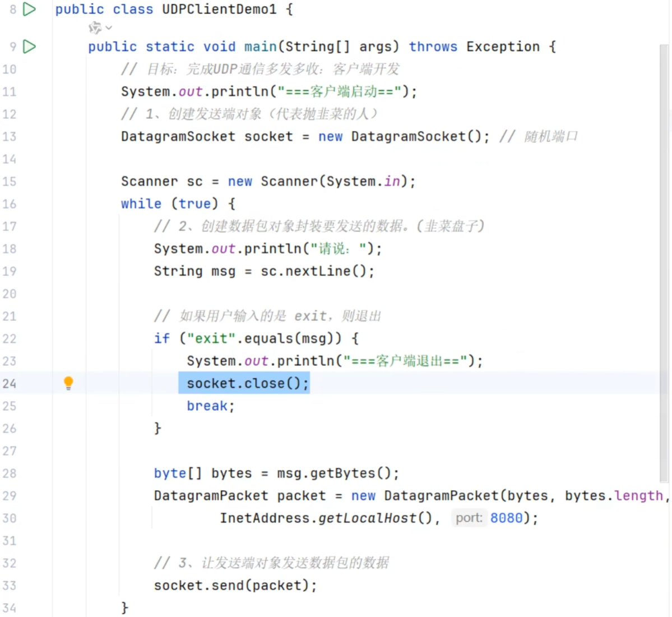This screenshot has height=617, width=672.
Task: Click 'DatagramPacket packet' on line 29
Action: point(240,496)
